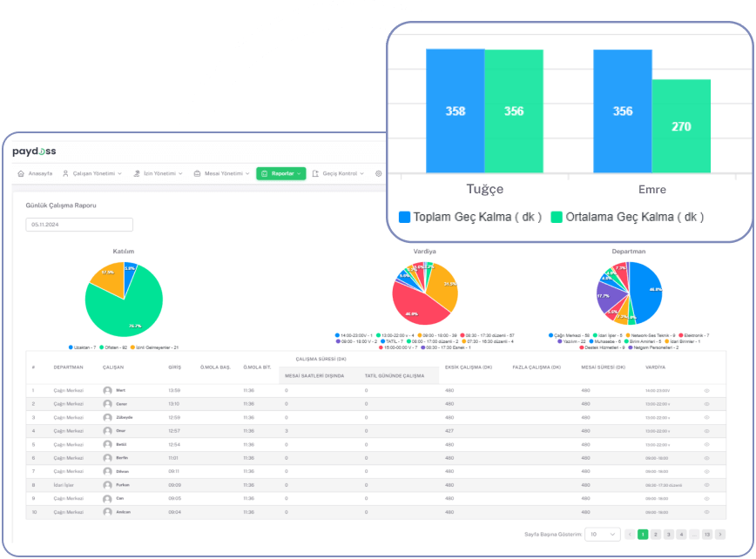Click the settings gear icon in navbar
Image resolution: width=756 pixels, height=559 pixels.
point(379,173)
